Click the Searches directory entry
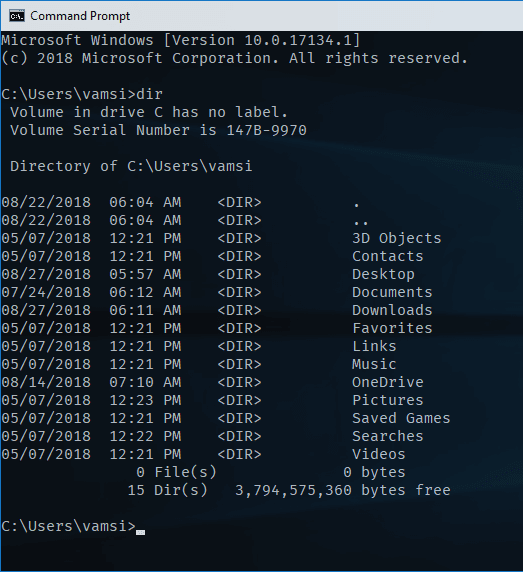The image size is (523, 572). (x=388, y=436)
